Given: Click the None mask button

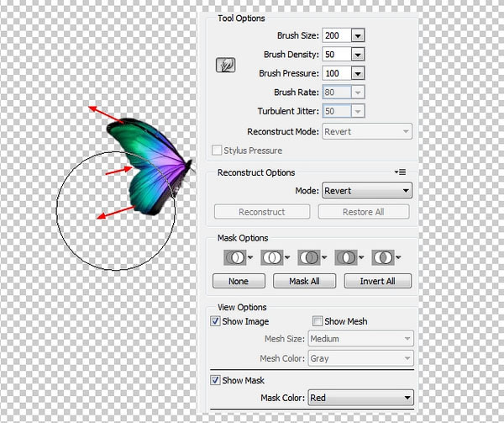Looking at the screenshot, I should pos(239,281).
